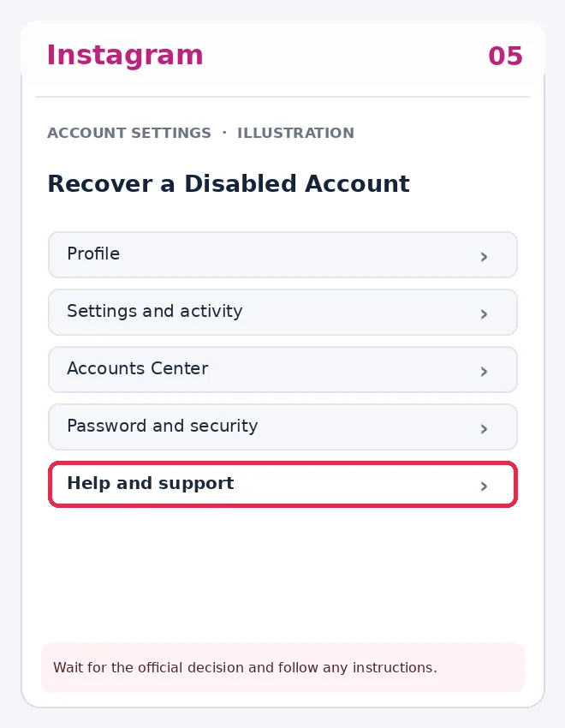Open the Profile menu row
The height and width of the screenshot is (728, 565).
(282, 255)
